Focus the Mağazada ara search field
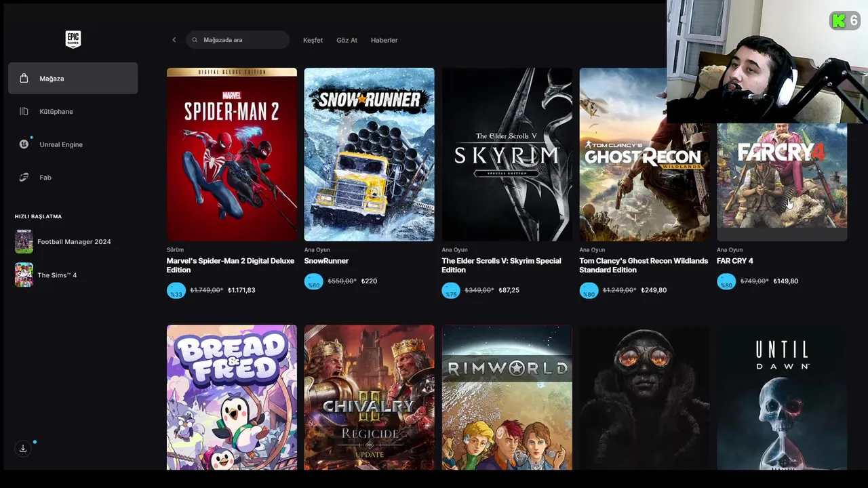 (238, 40)
